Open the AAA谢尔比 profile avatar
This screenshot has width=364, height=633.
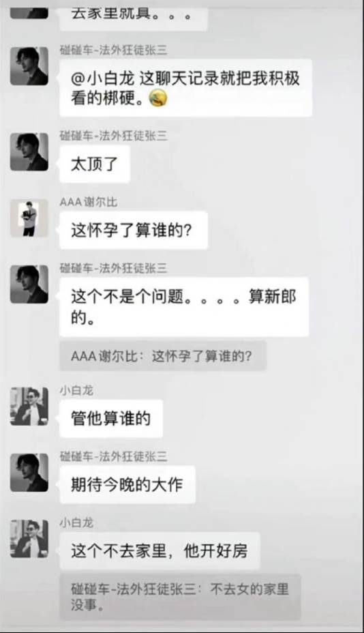[29, 218]
